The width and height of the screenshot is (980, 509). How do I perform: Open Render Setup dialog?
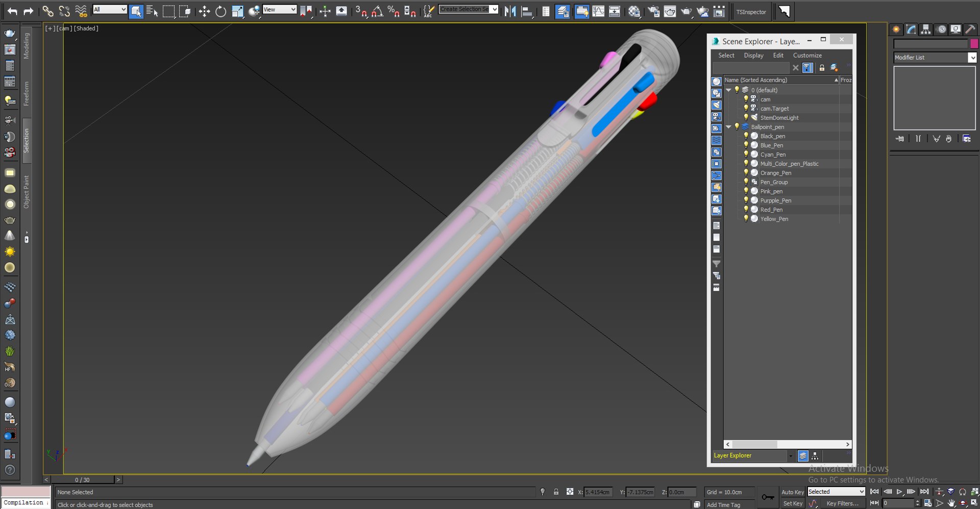(x=653, y=11)
